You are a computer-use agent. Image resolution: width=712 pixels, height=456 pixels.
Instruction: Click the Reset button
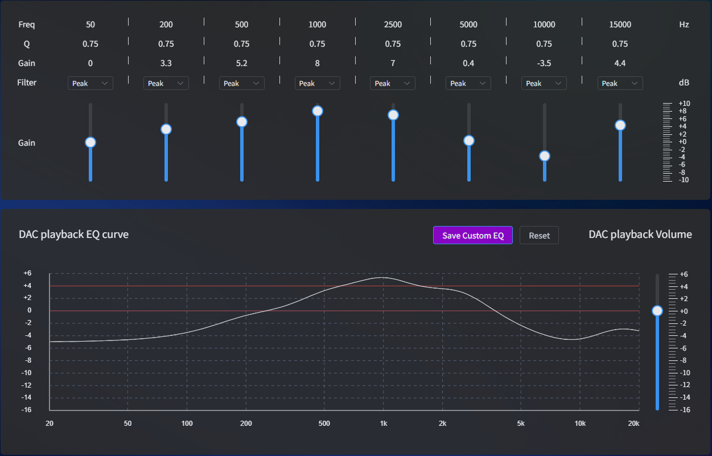(539, 235)
